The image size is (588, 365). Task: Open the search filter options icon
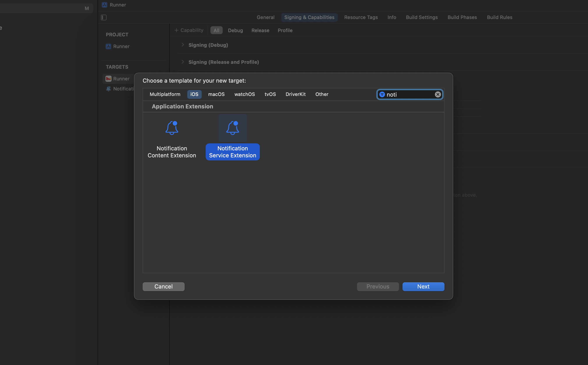[382, 94]
